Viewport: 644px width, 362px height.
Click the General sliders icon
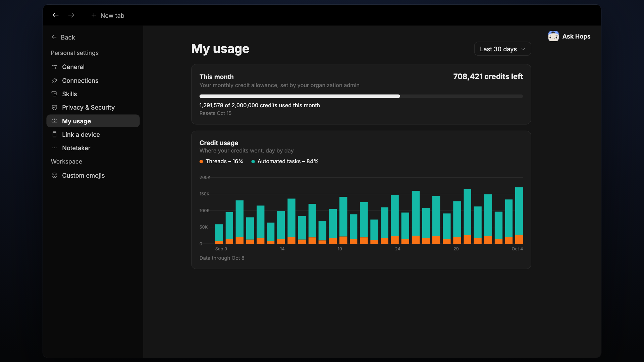[x=54, y=67]
